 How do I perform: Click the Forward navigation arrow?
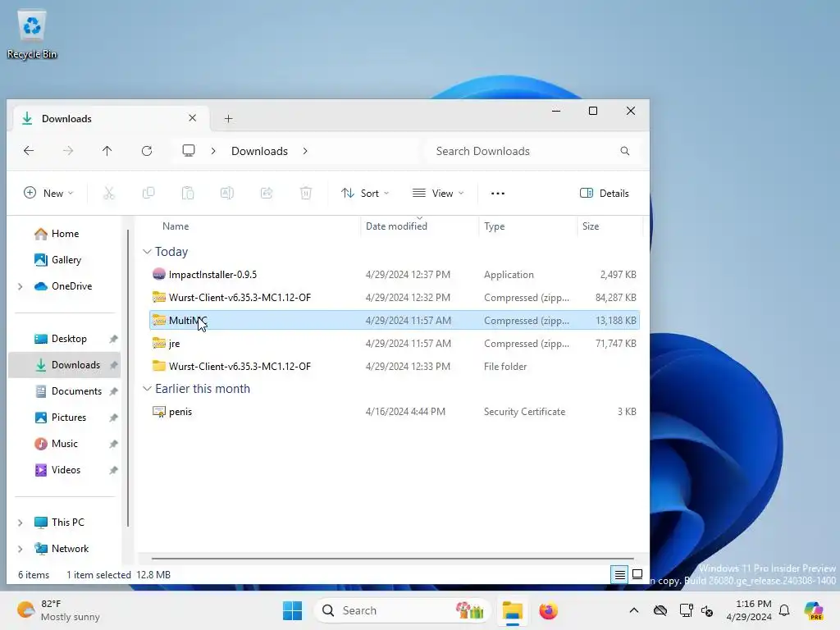[x=68, y=151]
